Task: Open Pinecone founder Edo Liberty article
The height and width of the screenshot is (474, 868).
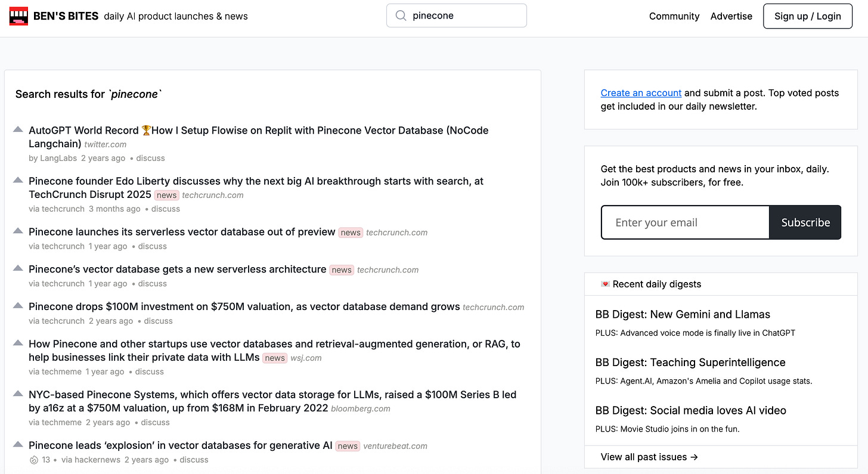Action: click(x=256, y=187)
